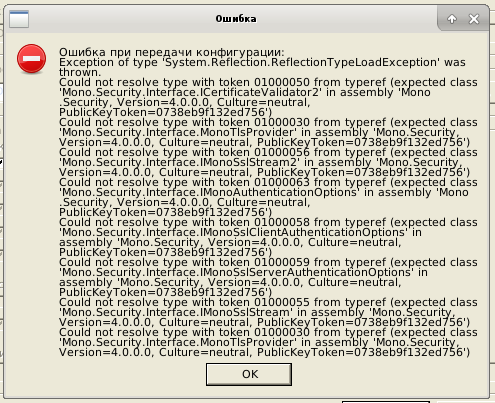Click the IMonoSslStream' class line
The image size is (495, 403).
coord(257,312)
